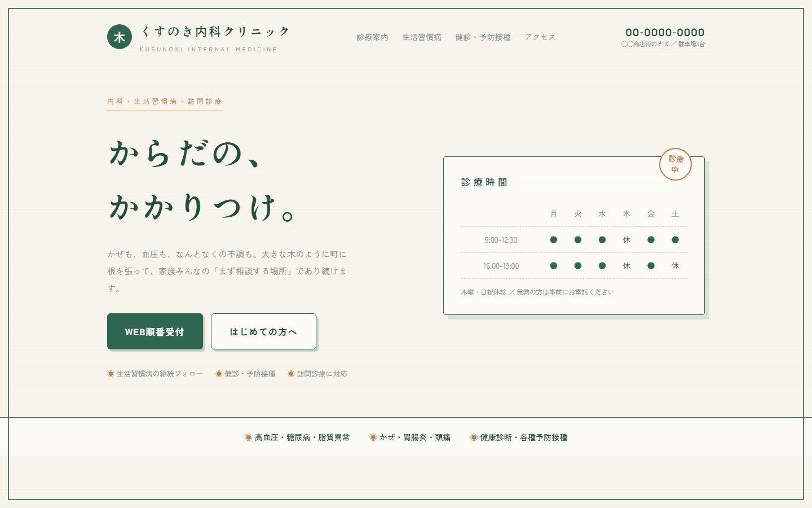Click the 健康診断・各種予防接種 strip item

click(524, 437)
